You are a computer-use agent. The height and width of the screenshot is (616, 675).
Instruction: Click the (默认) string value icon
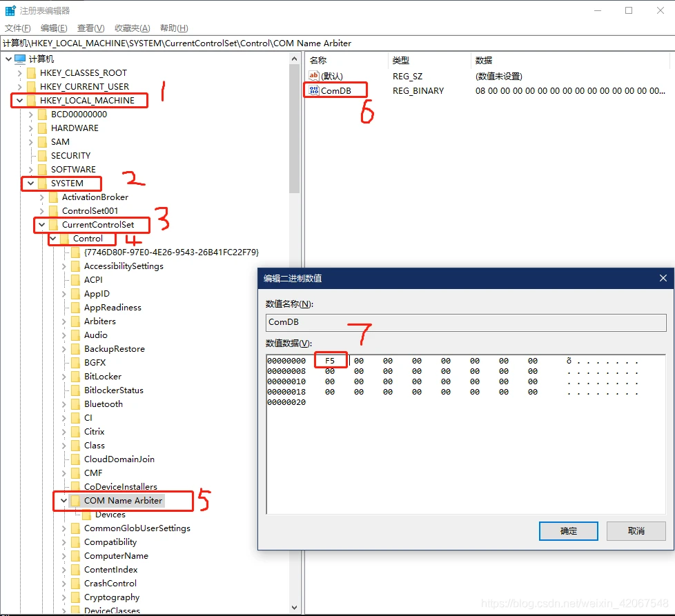314,76
